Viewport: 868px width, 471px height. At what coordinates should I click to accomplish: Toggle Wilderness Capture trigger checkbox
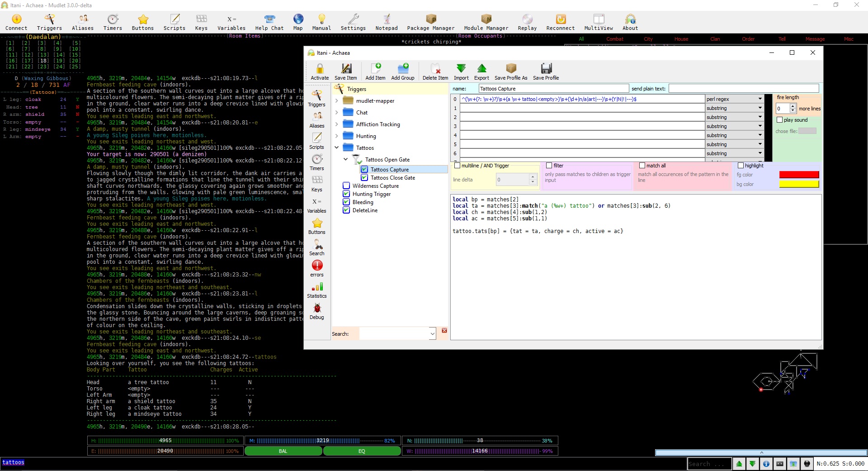click(346, 186)
